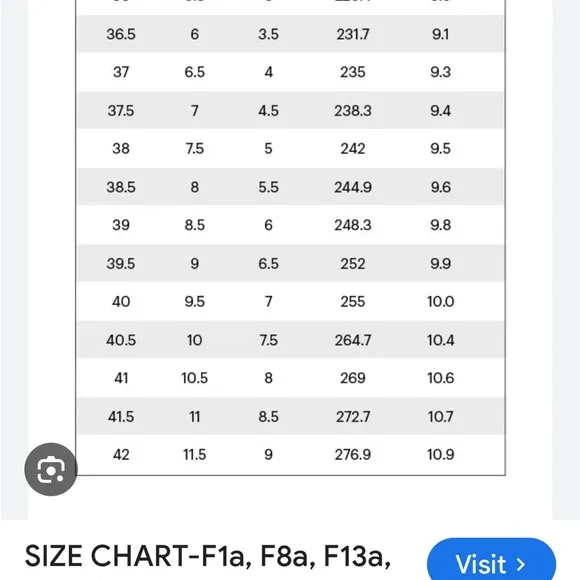Click the arrow chevron in Visit button
Screen dimensions: 580x580
tap(521, 564)
